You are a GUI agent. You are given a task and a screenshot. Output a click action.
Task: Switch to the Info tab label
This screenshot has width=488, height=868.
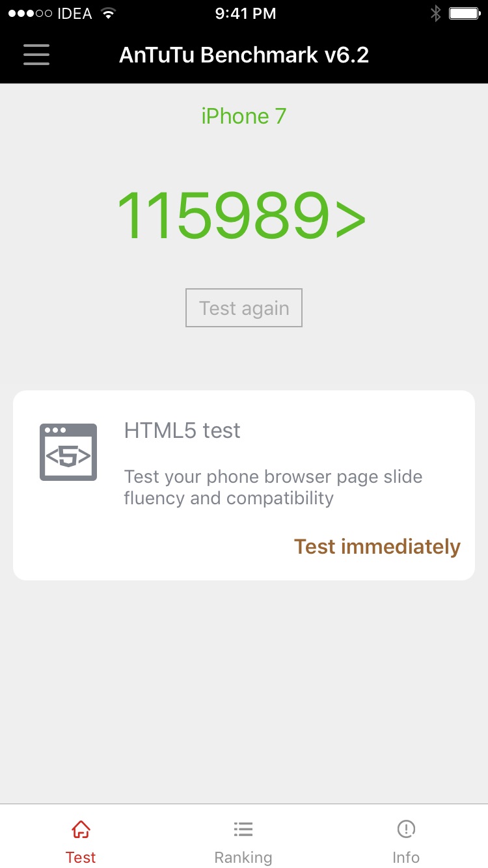pos(406,857)
